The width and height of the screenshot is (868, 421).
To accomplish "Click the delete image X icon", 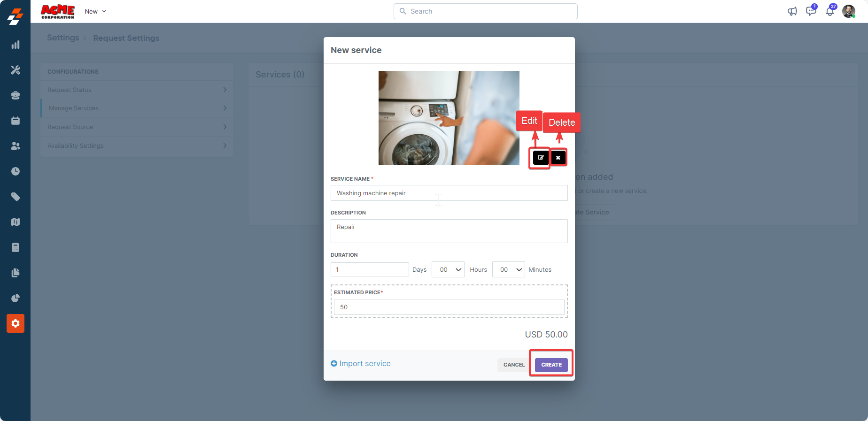I will [x=558, y=158].
